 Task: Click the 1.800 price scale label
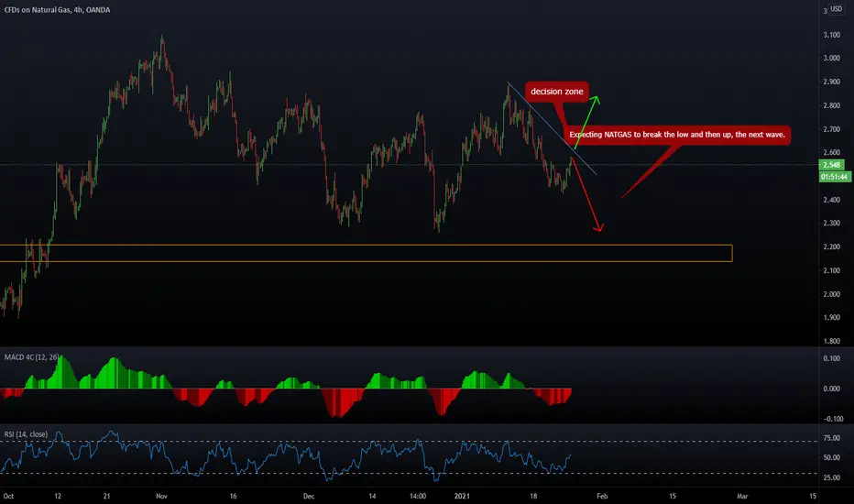click(x=832, y=342)
